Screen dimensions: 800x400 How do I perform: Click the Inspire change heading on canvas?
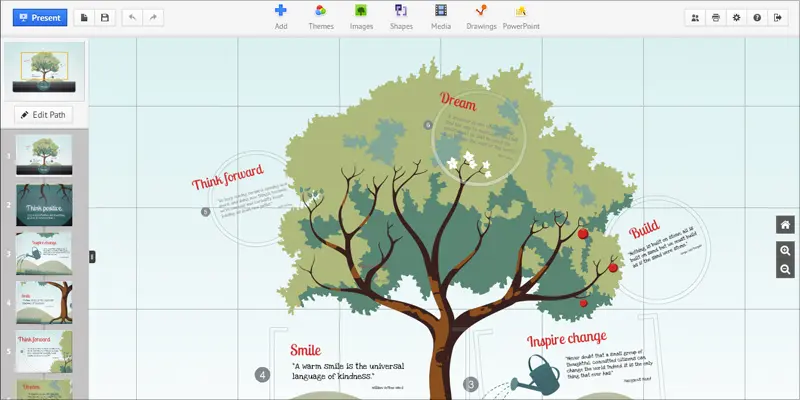coord(567,339)
